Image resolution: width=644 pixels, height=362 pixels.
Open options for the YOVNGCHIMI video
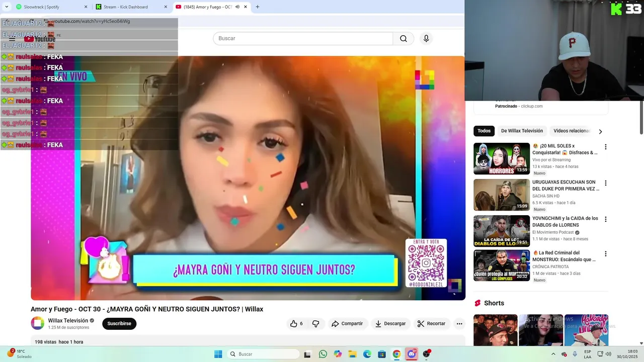tap(605, 219)
